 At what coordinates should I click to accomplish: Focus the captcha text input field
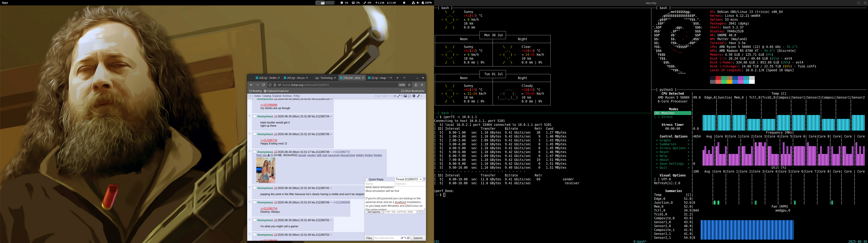pyautogui.click(x=400, y=212)
